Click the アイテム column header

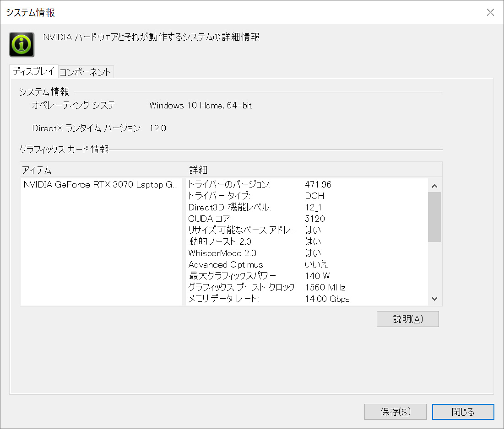103,170
